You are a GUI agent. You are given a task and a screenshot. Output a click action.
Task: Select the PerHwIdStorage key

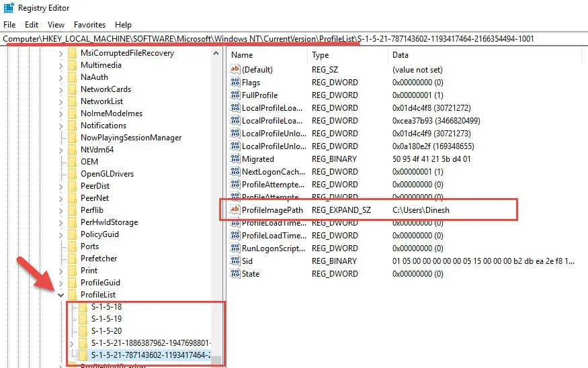tap(109, 222)
